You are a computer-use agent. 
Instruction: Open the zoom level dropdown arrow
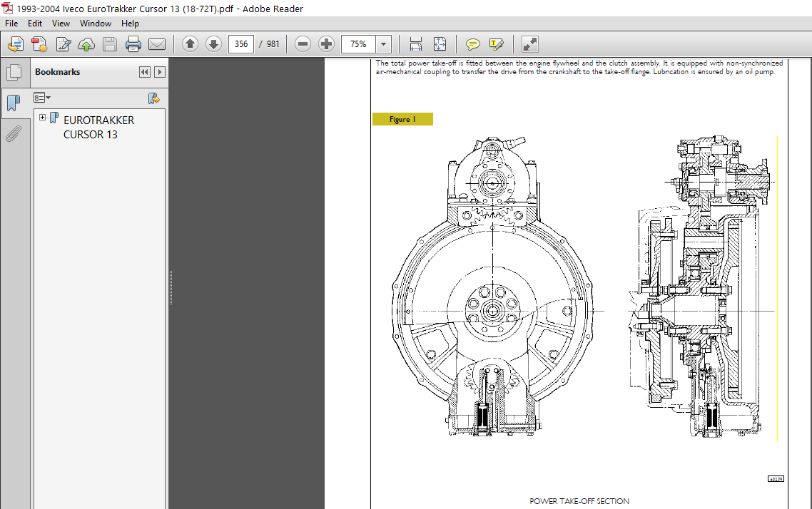pos(383,44)
